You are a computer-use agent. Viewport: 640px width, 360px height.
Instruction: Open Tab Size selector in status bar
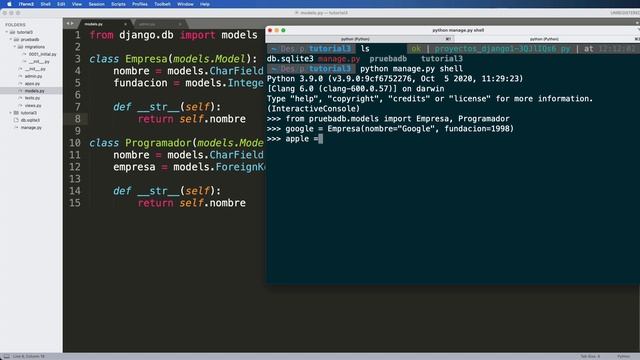click(x=590, y=356)
